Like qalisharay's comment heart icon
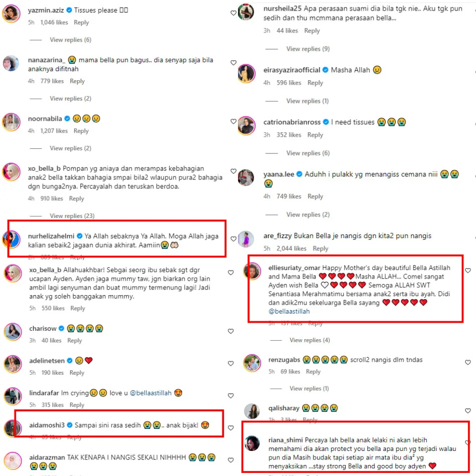The height and width of the screenshot is (476, 476). point(468,411)
